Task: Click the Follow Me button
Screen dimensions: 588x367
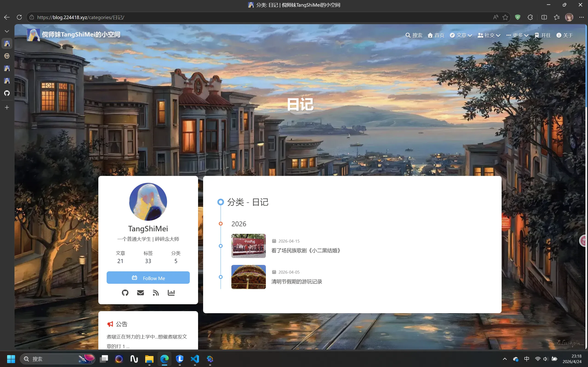Action: point(148,278)
